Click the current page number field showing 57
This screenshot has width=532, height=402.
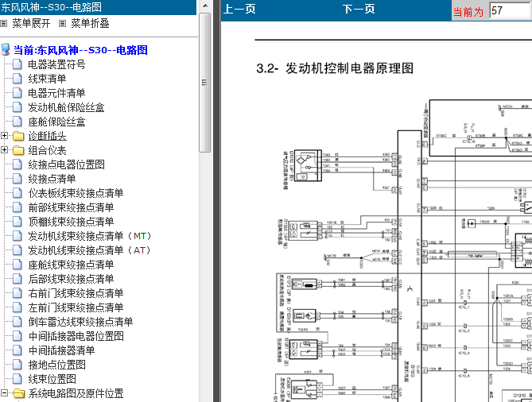[510, 10]
